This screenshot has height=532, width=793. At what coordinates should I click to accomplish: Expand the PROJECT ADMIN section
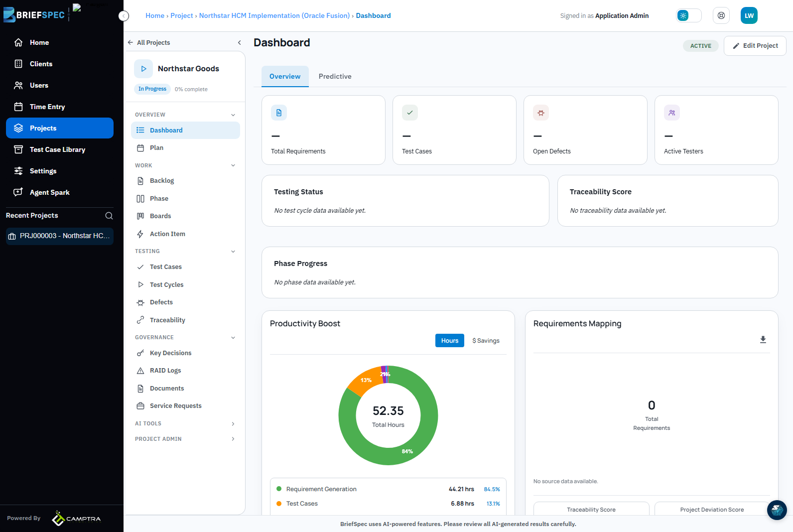[x=233, y=439]
